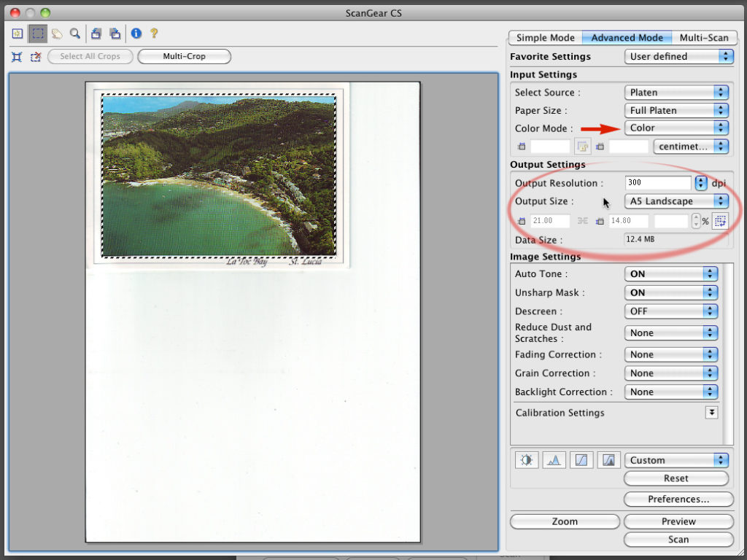
Task: Select the Zoom magnifier tool
Action: [x=75, y=33]
